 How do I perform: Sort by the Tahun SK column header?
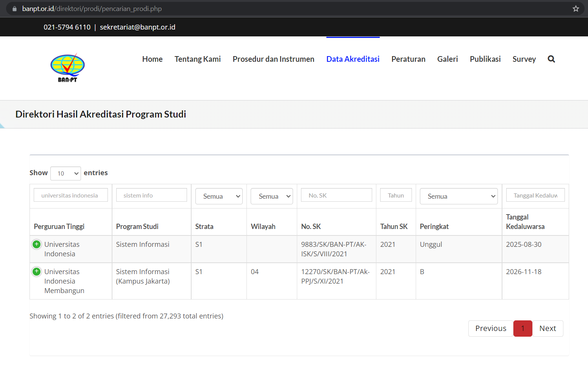coord(394,226)
